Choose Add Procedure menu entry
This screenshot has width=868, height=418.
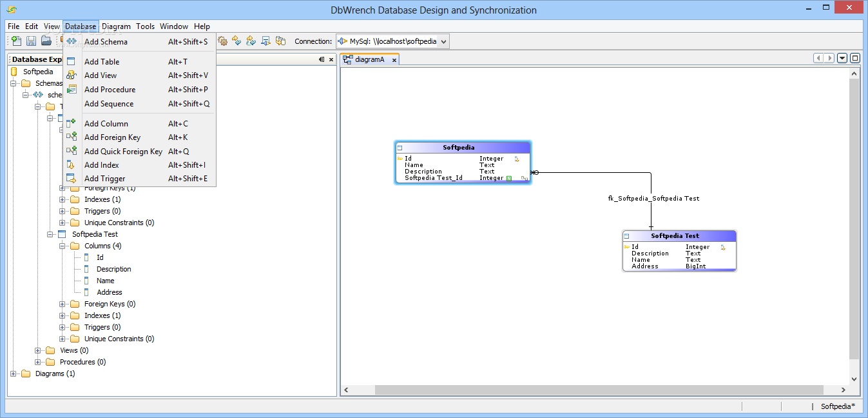[139, 90]
